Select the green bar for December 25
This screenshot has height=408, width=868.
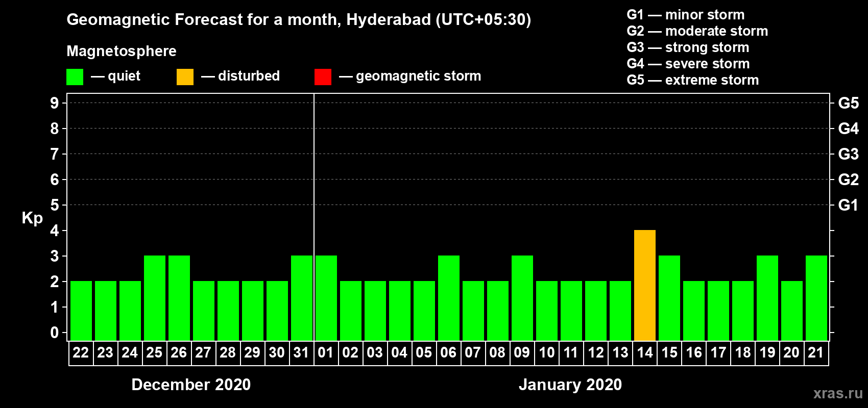click(x=155, y=298)
